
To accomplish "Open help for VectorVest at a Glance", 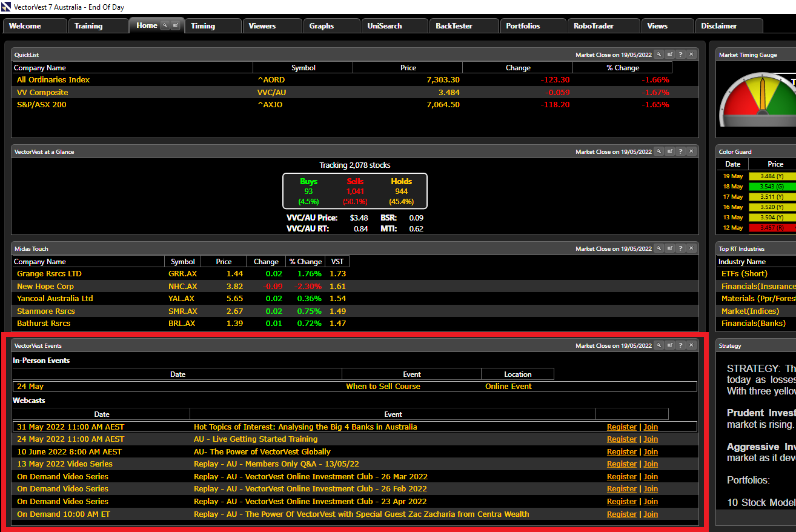I will tap(681, 151).
